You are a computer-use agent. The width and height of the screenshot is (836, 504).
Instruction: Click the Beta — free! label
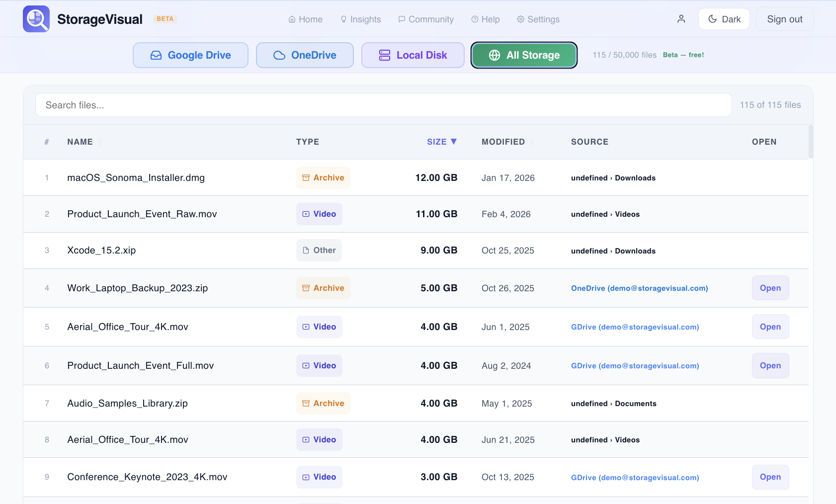click(683, 55)
